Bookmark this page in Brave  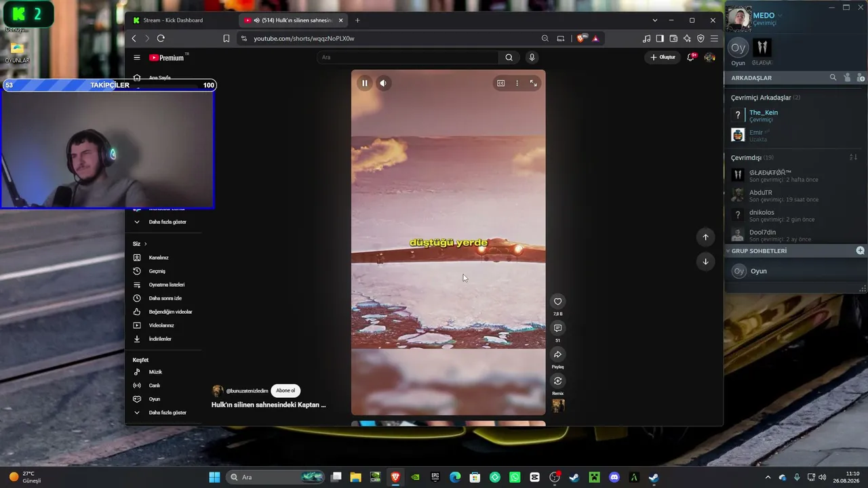[x=226, y=39]
